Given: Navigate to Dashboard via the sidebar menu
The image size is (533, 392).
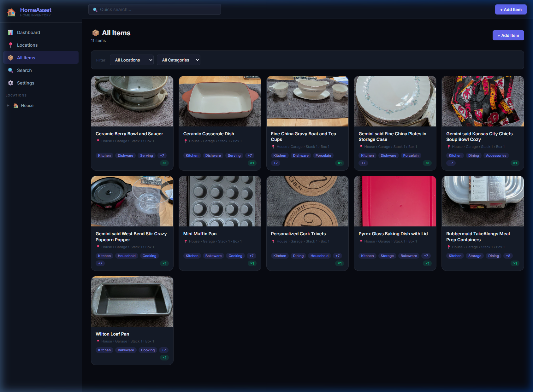Looking at the screenshot, I should pos(28,32).
